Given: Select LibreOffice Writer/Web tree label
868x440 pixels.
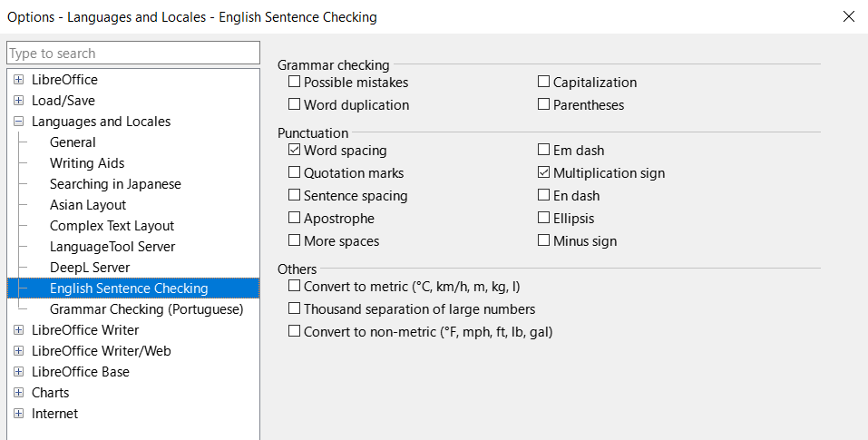Looking at the screenshot, I should click(102, 351).
